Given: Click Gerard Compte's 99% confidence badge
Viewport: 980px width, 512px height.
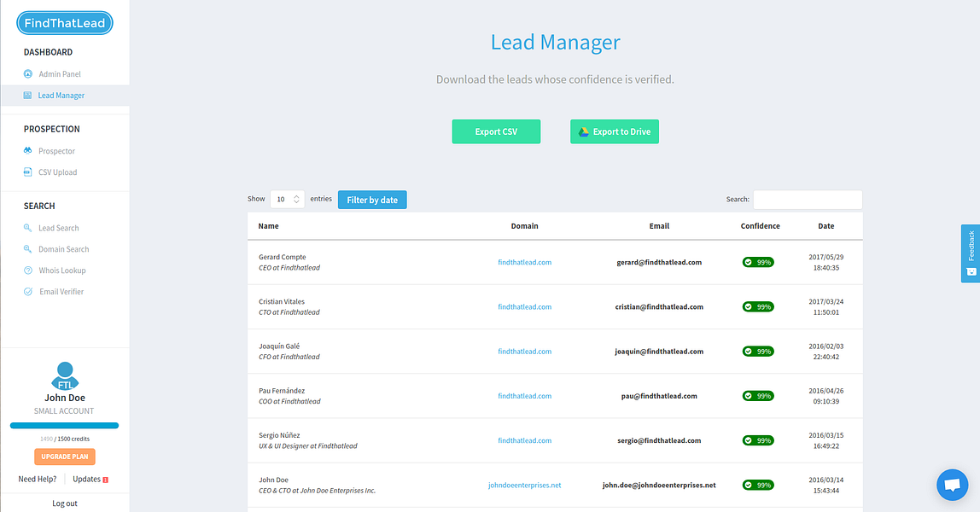Looking at the screenshot, I should pos(758,262).
